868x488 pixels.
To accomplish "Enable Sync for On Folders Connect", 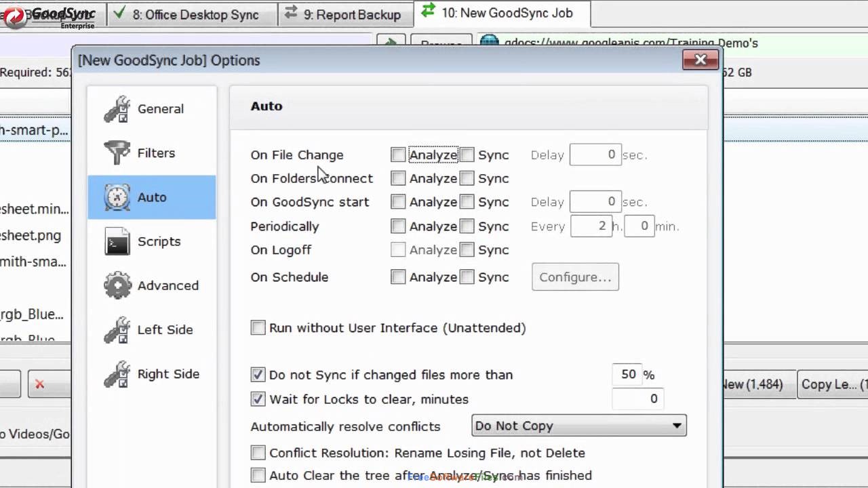I will pos(467,178).
